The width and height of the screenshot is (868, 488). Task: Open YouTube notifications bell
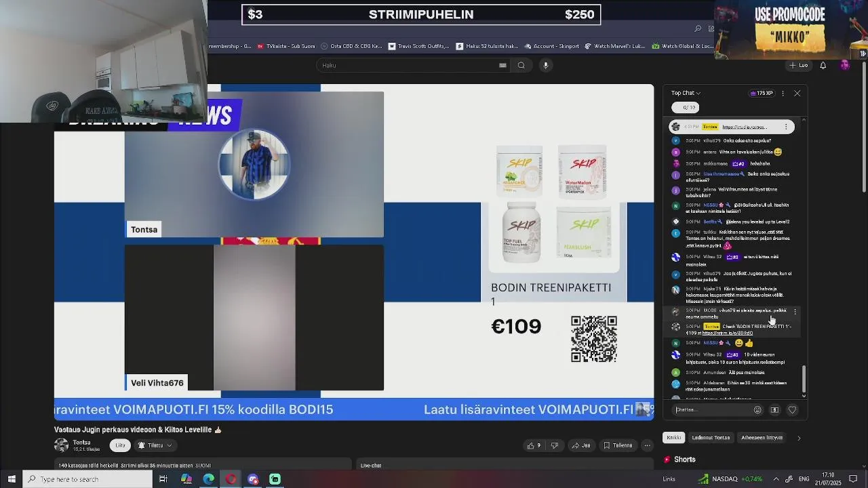tap(823, 66)
